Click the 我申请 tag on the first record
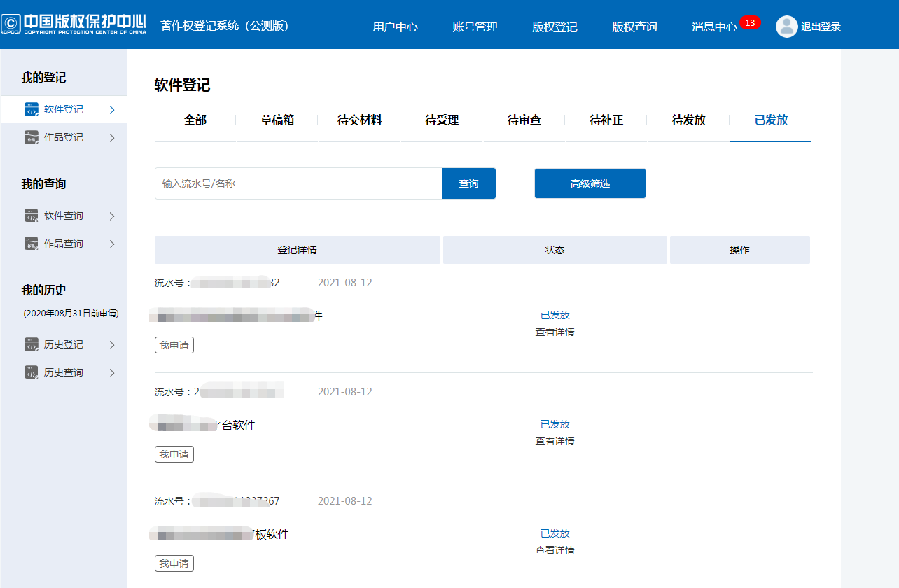Image resolution: width=899 pixels, height=588 pixels. tap(174, 345)
